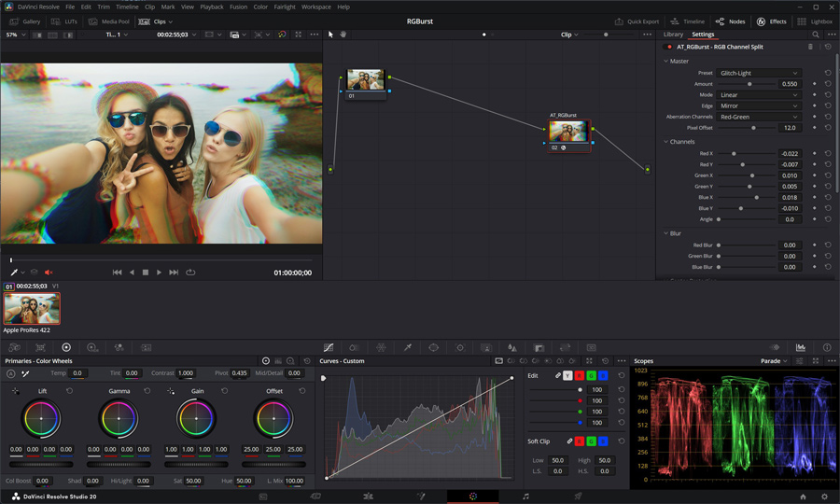The width and height of the screenshot is (840, 504).
Task: Open Quick Export
Action: click(x=637, y=21)
